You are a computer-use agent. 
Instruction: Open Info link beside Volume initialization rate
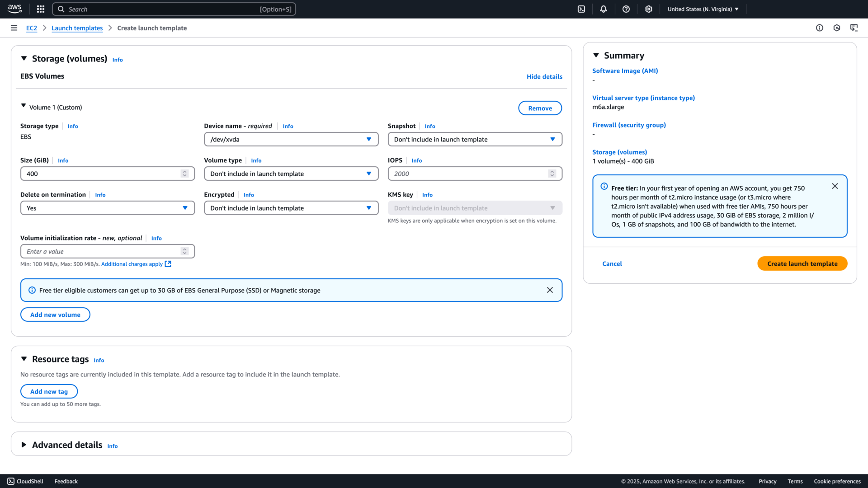point(156,238)
